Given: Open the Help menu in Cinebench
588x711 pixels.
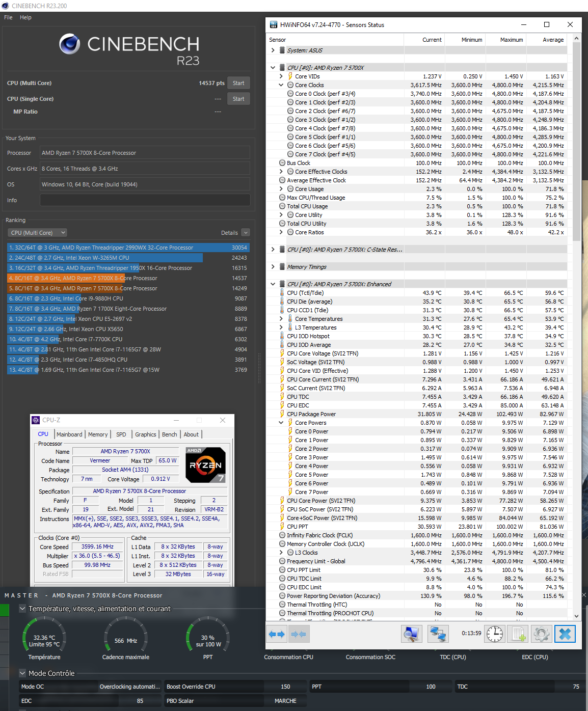Looking at the screenshot, I should click(x=25, y=17).
